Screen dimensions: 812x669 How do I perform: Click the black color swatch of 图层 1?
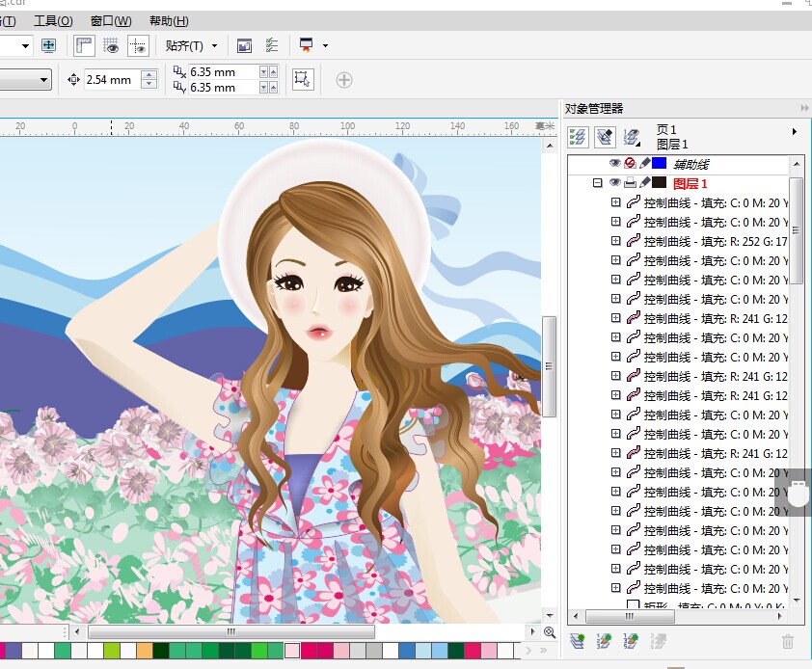point(659,182)
